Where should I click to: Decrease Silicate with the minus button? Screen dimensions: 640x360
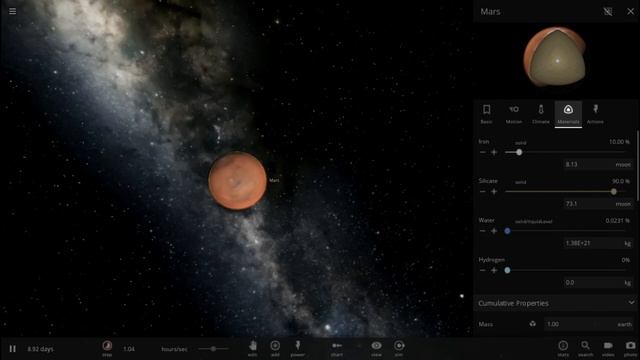point(483,191)
